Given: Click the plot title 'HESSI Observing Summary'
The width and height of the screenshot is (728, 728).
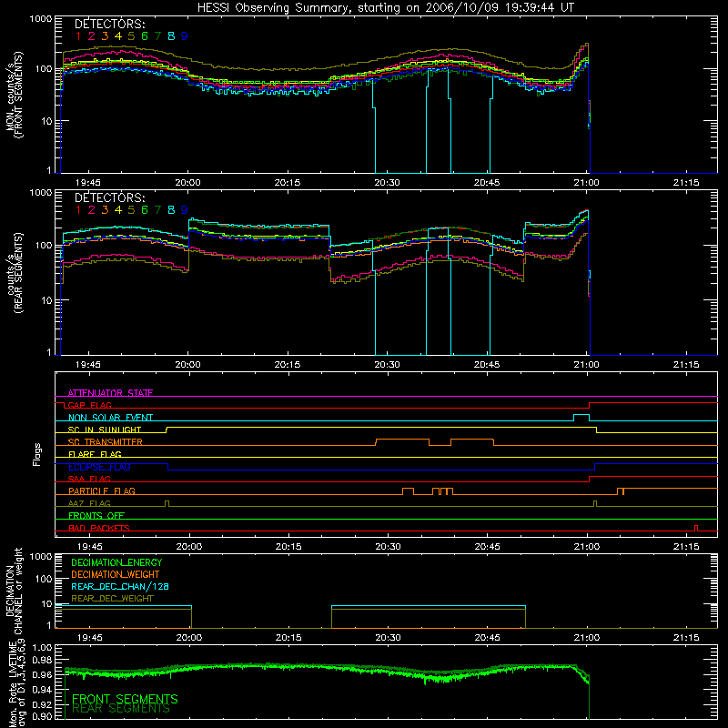Looking at the screenshot, I should tap(275, 8).
